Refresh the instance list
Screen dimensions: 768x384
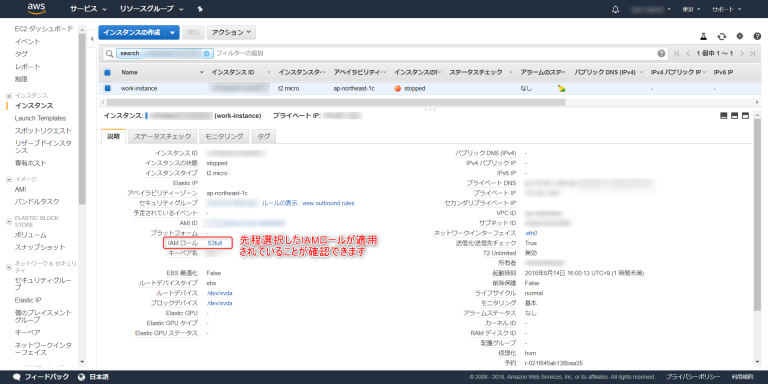pos(721,36)
